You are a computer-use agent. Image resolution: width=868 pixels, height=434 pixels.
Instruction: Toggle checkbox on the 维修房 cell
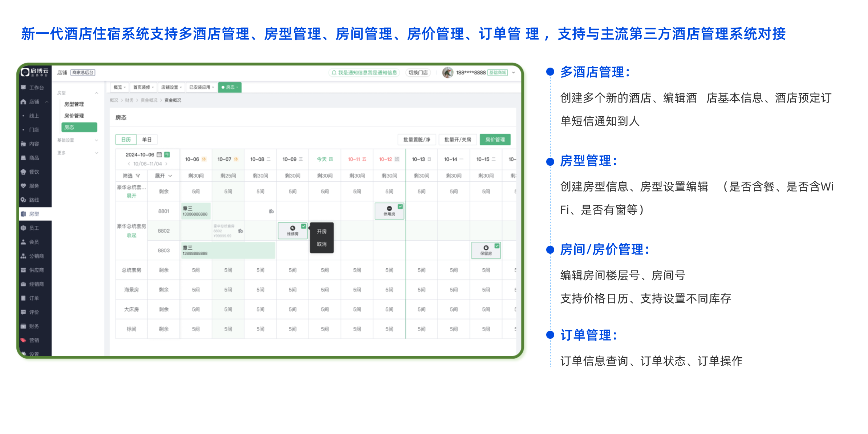coord(303,226)
